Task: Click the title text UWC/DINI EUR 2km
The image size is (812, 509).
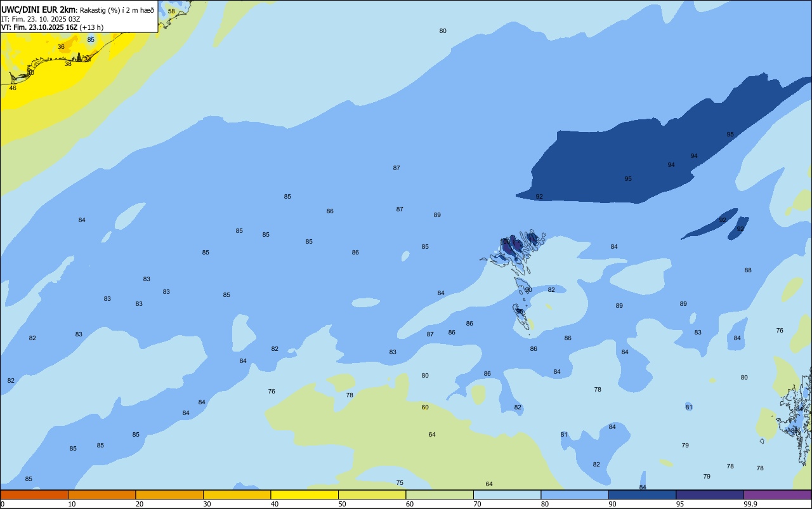Action: pyautogui.click(x=39, y=10)
